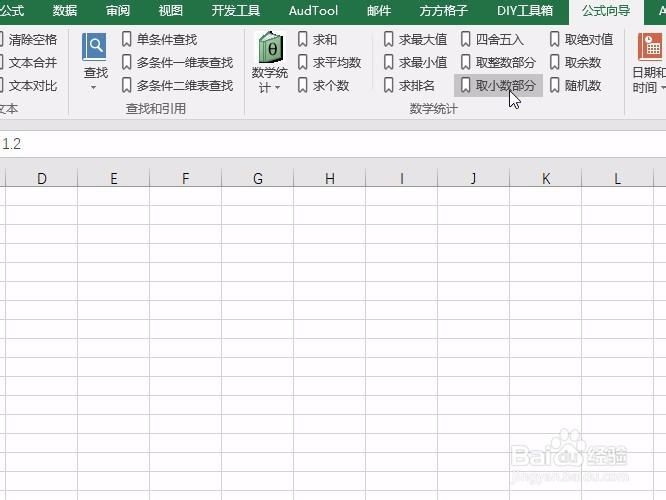Select column H header
This screenshot has height=500, width=666.
coord(330,178)
